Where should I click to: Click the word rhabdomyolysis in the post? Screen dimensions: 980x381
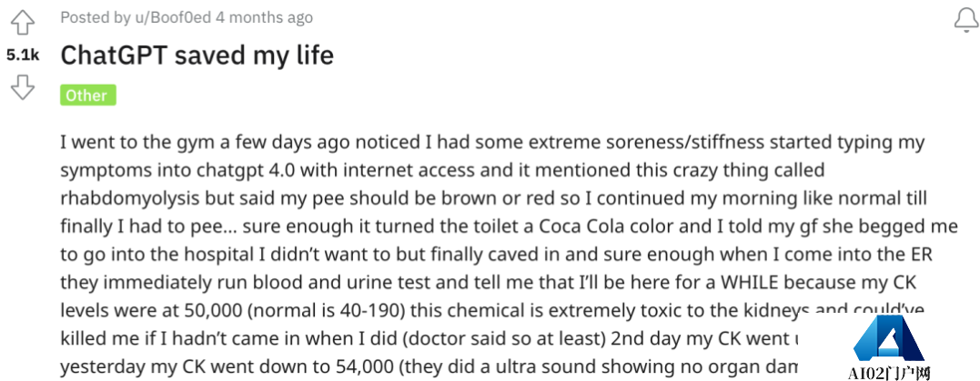(133, 198)
